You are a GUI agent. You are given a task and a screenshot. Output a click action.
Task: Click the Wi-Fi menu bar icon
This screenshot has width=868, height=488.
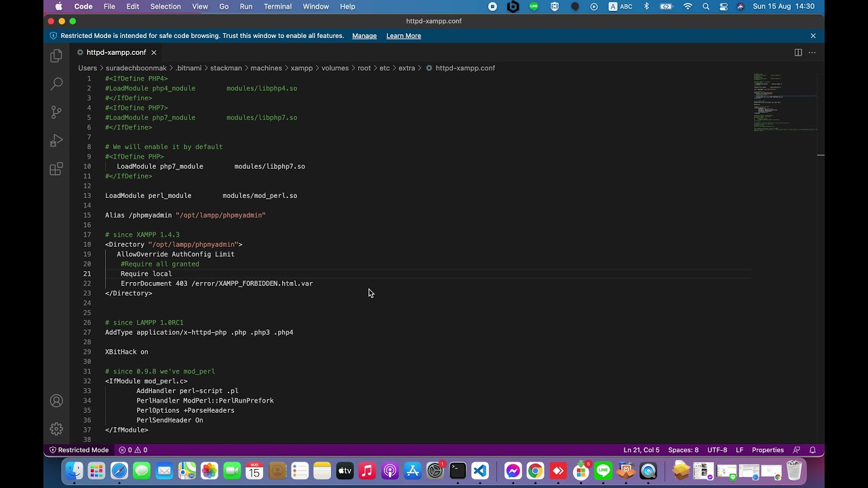point(688,6)
